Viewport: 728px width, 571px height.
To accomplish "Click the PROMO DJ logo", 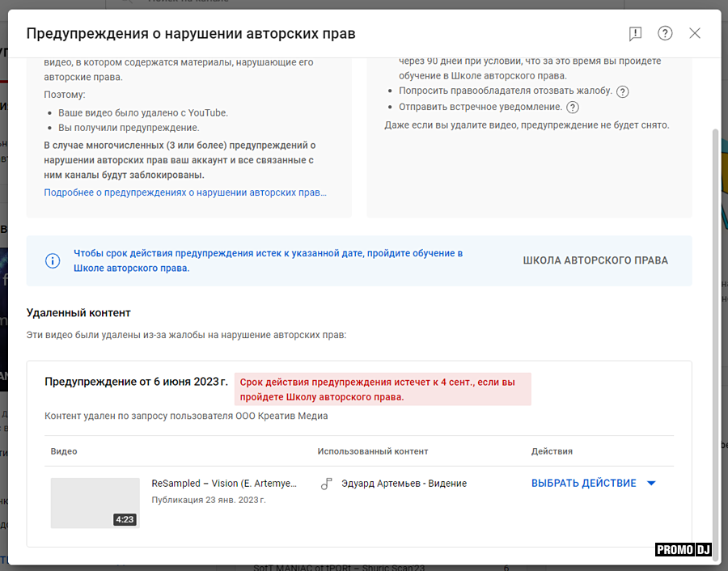I will (x=683, y=550).
